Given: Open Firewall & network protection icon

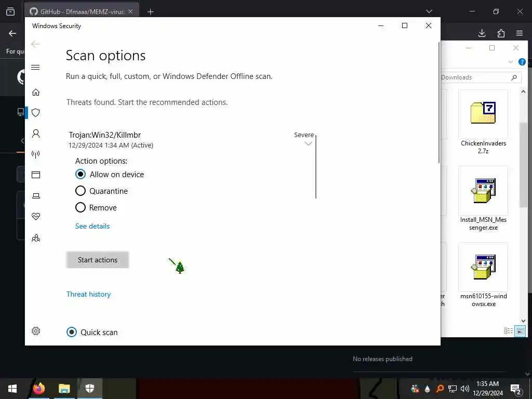Looking at the screenshot, I should (36, 154).
